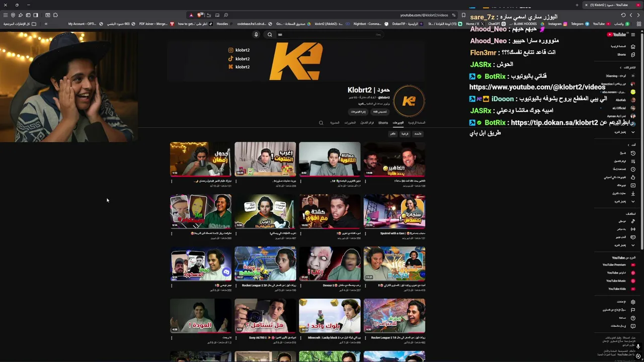Select the Oldest sort chip
This screenshot has width=644, height=362.
click(393, 134)
